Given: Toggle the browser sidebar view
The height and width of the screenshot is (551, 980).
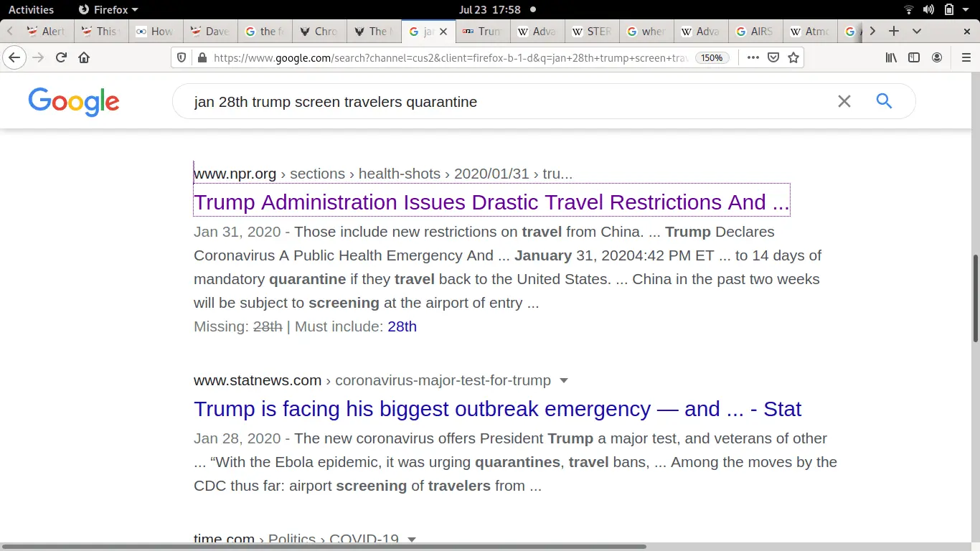Looking at the screenshot, I should [x=913, y=57].
